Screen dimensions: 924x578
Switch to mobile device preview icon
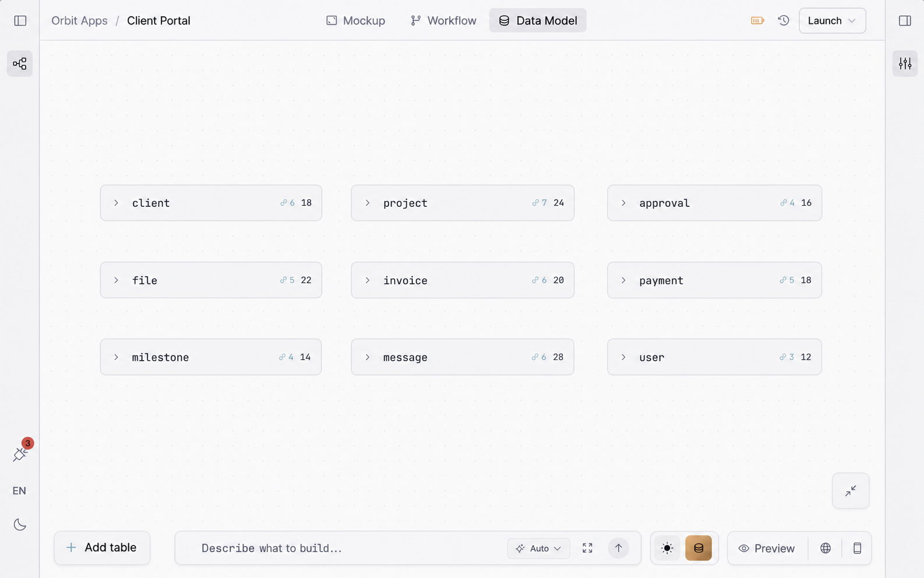857,548
